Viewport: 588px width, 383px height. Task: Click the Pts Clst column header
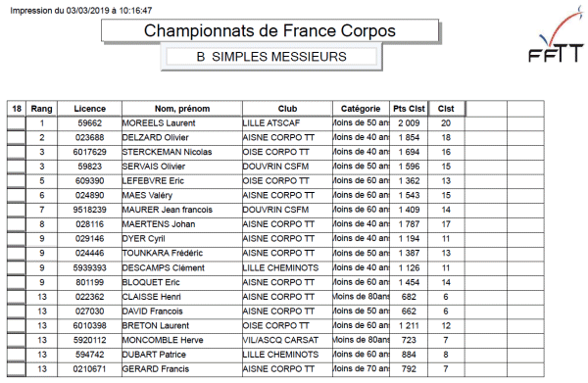click(409, 109)
